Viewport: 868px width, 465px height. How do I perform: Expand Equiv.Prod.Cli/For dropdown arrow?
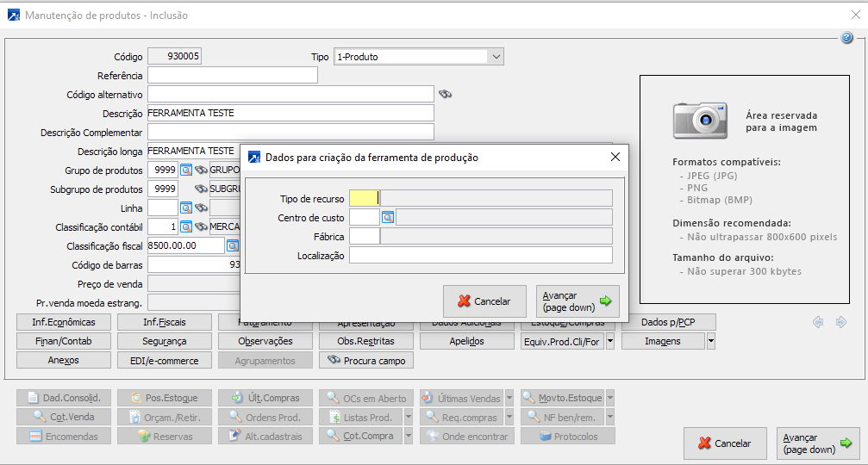coord(610,341)
